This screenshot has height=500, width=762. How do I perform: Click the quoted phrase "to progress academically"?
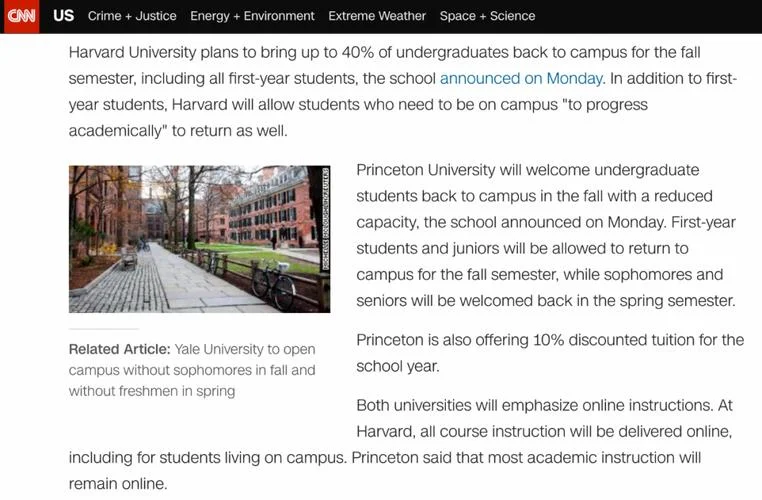[358, 118]
